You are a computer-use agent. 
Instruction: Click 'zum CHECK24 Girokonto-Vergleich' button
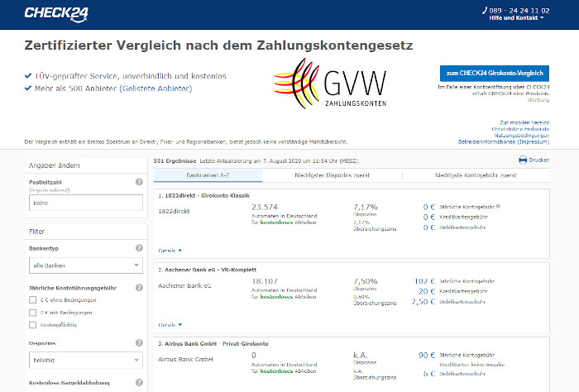coord(495,73)
